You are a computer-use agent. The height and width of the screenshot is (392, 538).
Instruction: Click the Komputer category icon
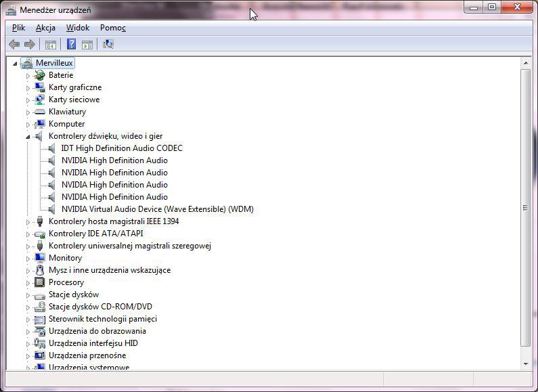(x=40, y=124)
